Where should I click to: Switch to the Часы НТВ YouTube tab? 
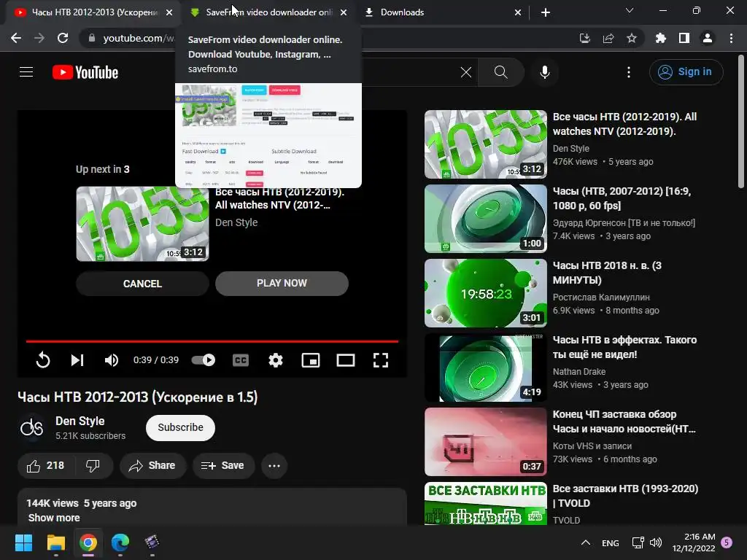tap(93, 12)
